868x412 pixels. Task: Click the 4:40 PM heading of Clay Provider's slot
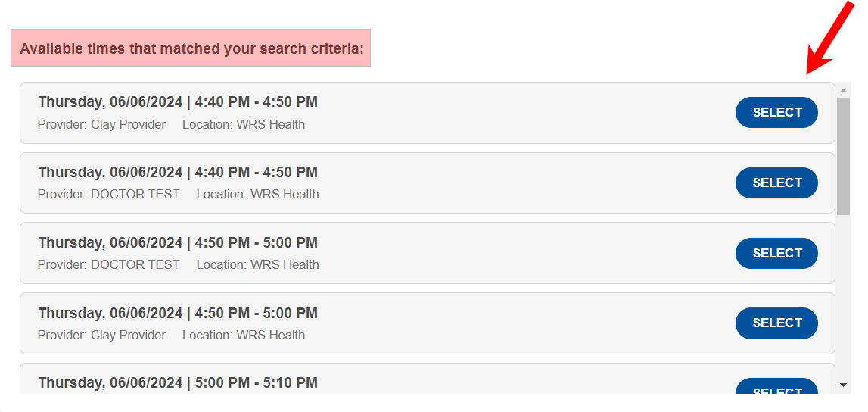[178, 102]
